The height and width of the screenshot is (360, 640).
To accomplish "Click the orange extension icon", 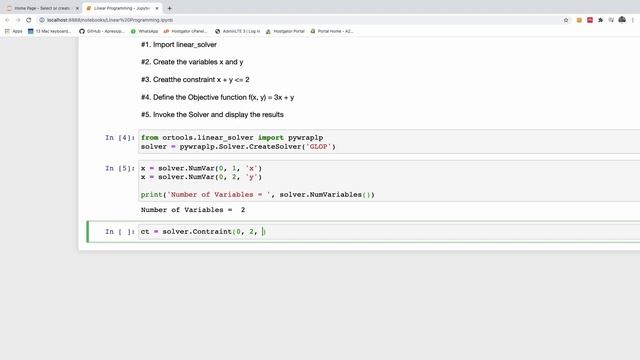I will pos(579,20).
